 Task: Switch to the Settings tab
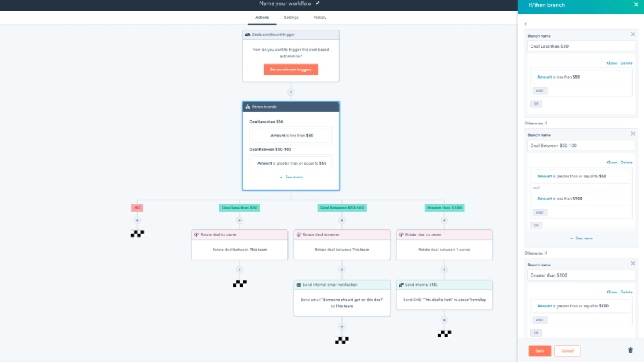(x=291, y=18)
